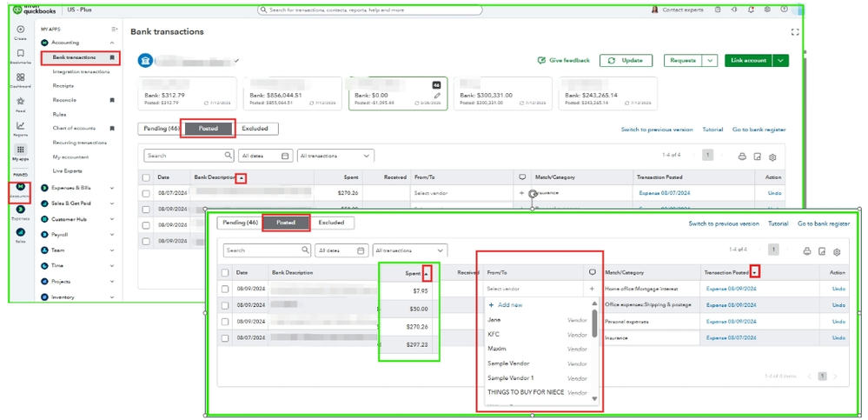This screenshot has height=420, width=868.
Task: Select the pinned Expenses icon
Action: (x=21, y=209)
